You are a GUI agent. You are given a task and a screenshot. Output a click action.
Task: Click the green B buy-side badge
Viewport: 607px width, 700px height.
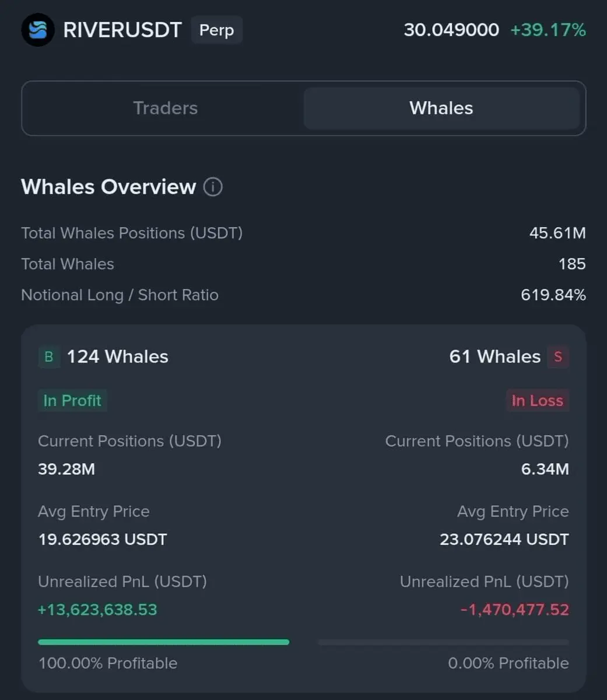tap(49, 356)
